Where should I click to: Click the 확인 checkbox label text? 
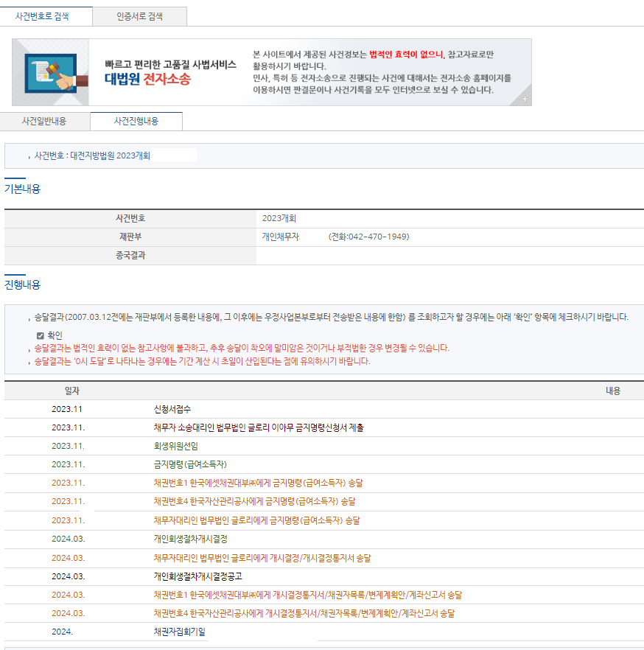(55, 335)
